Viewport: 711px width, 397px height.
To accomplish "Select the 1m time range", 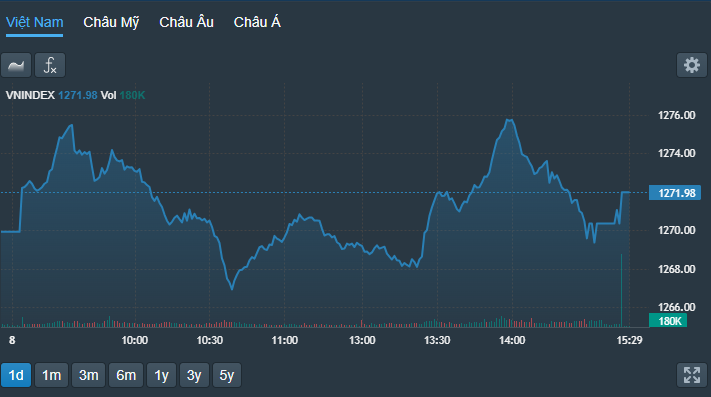I will (51, 375).
